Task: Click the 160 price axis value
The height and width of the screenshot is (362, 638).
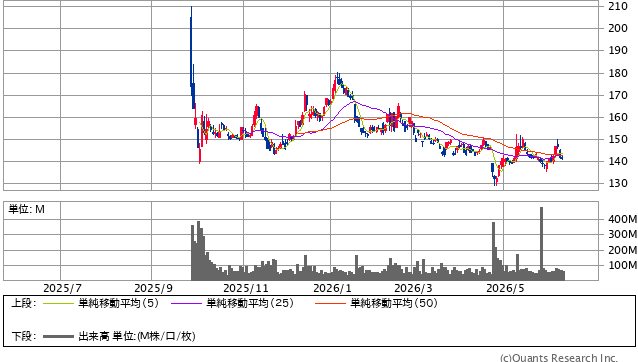Action: pos(618,117)
